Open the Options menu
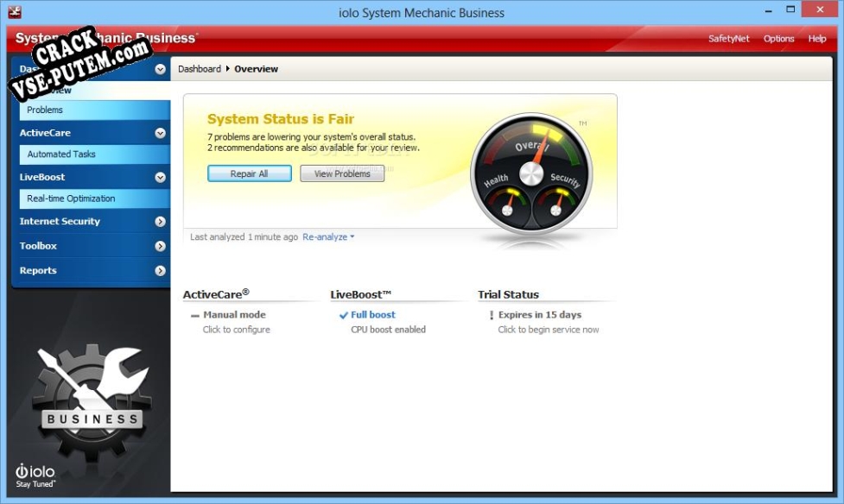Viewport: 844px width, 504px height. pos(778,39)
